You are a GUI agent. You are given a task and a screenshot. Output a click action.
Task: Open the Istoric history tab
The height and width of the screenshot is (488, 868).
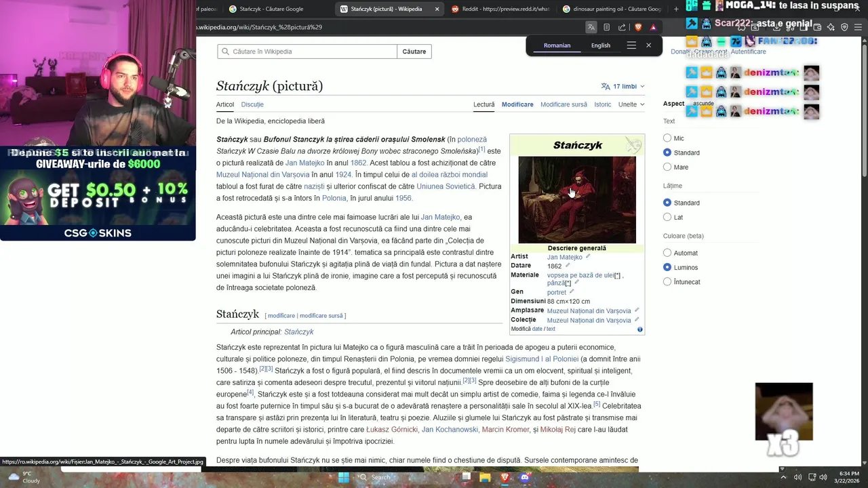[x=602, y=104]
